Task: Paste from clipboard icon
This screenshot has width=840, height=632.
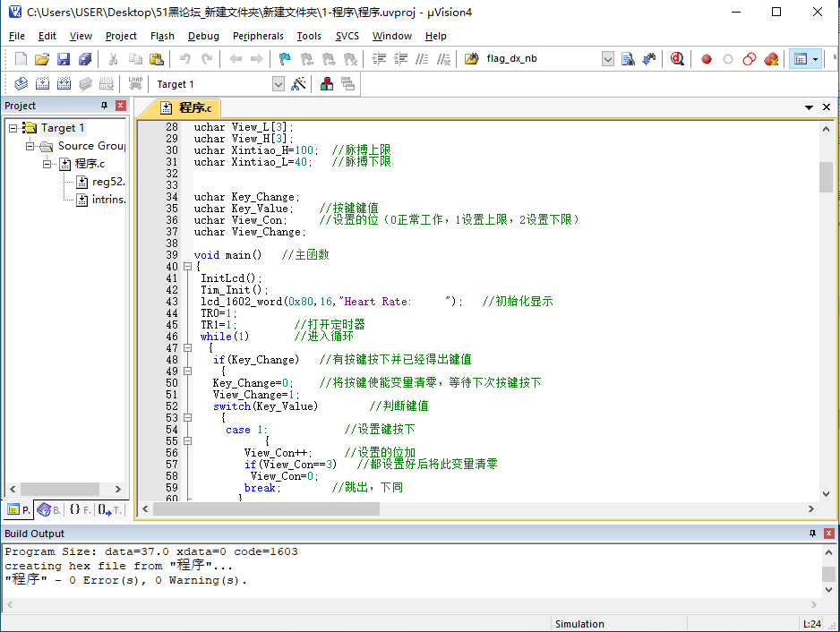Action: (x=157, y=59)
